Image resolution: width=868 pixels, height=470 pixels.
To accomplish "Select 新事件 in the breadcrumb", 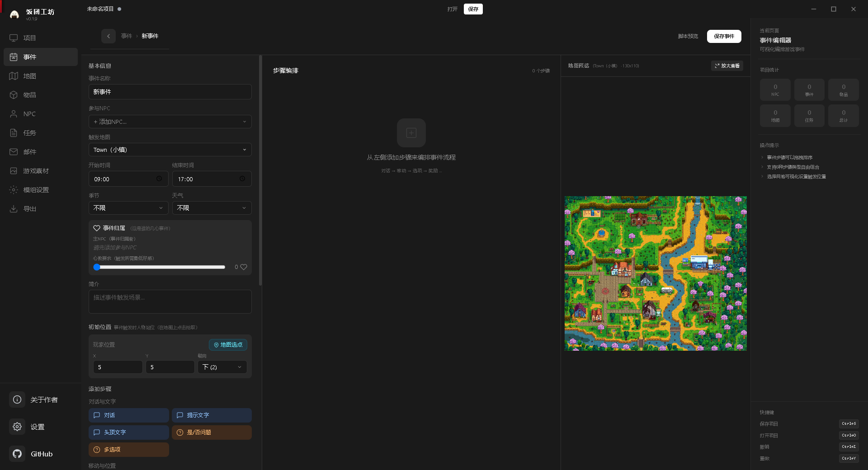I will coord(150,36).
